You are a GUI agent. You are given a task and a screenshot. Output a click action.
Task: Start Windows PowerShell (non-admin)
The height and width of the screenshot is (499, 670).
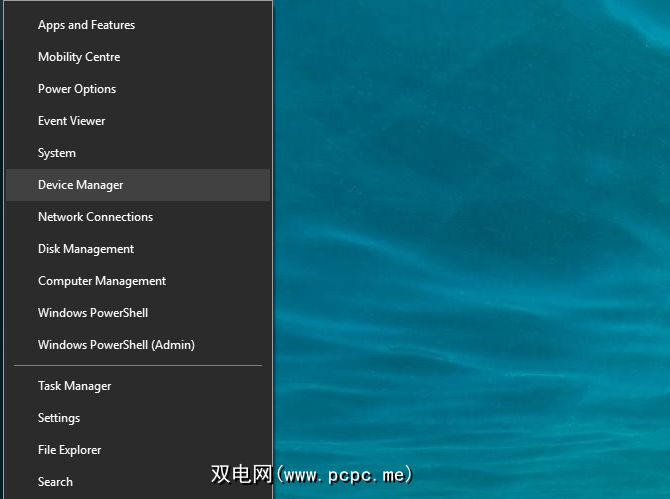[138, 313]
